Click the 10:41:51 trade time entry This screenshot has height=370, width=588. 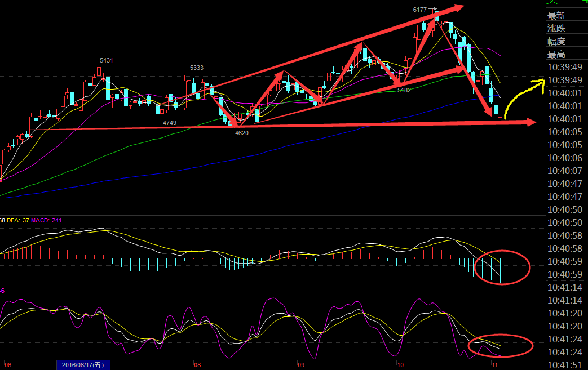click(567, 365)
